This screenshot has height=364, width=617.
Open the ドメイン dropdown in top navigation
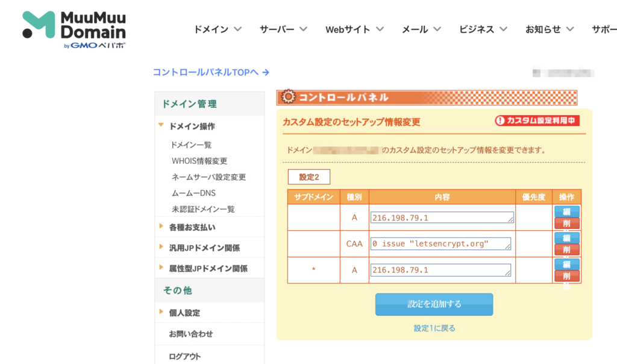tap(218, 29)
